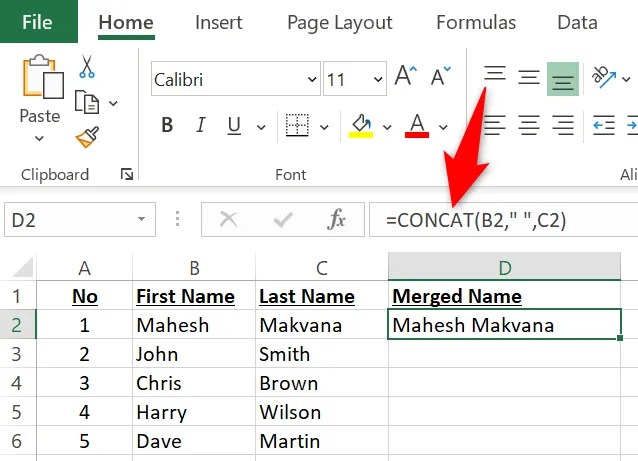Viewport: 638px width, 461px height.
Task: Middle align cell contents
Action: (x=529, y=77)
